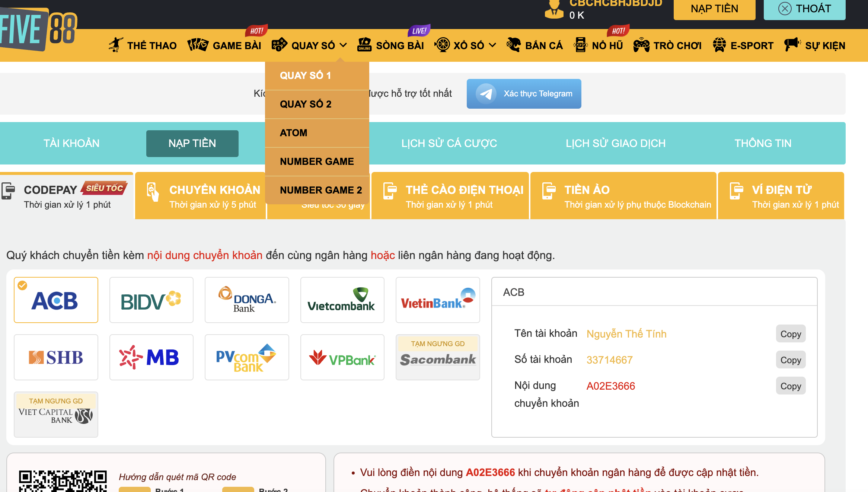Select ACB bank option
The image size is (868, 492).
point(56,300)
